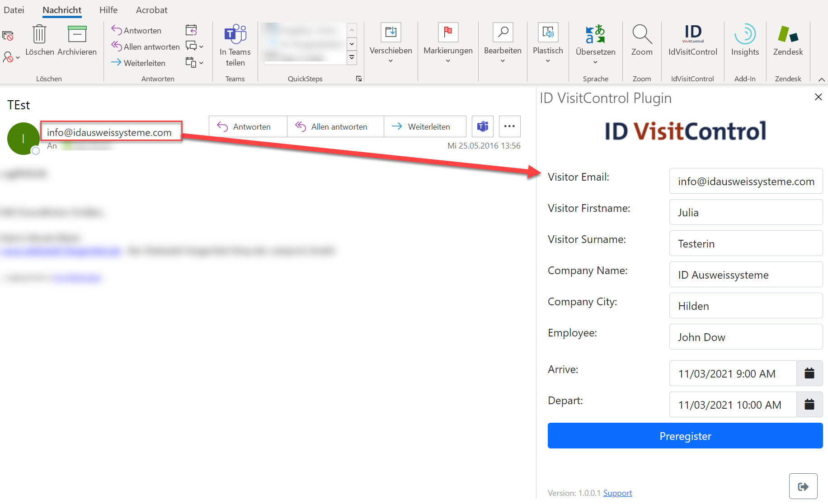Click the Company City field with Hilden
This screenshot has width=828, height=504.
pos(746,306)
